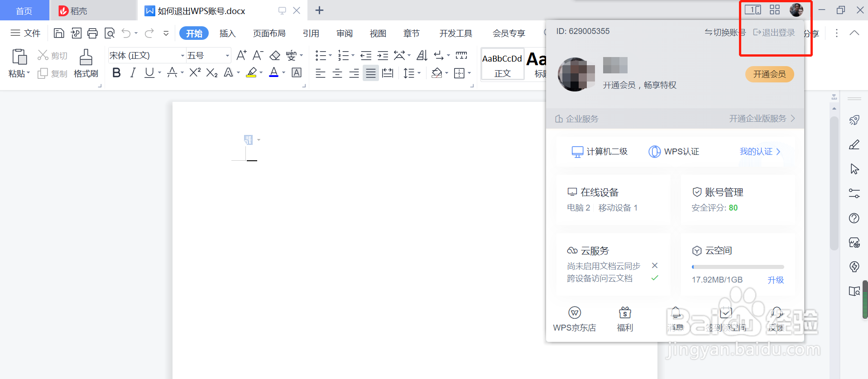Open 账号管理 card
The height and width of the screenshot is (379, 868).
[x=738, y=199]
